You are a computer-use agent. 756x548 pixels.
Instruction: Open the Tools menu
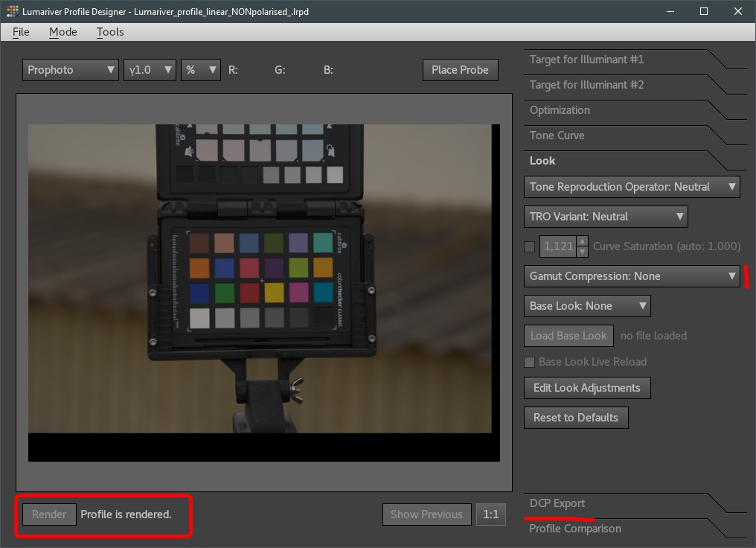click(x=110, y=32)
